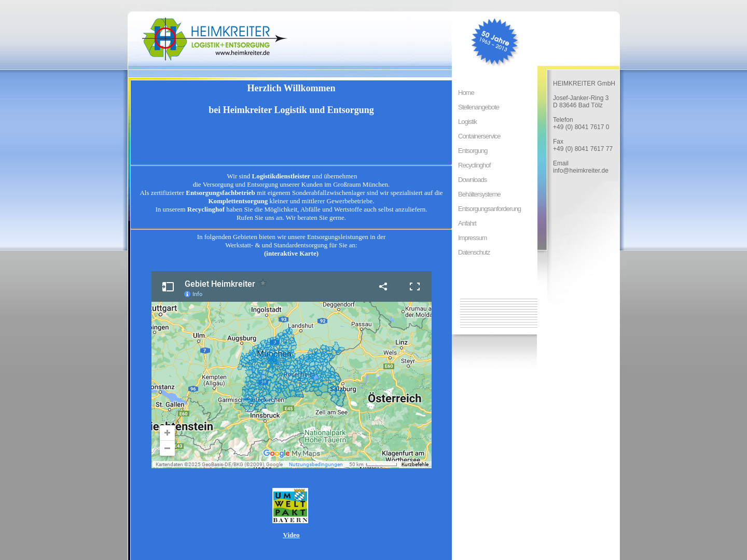Screen dimensions: 747x560
Task: Open the Logistik menu entry
Action: (467, 122)
